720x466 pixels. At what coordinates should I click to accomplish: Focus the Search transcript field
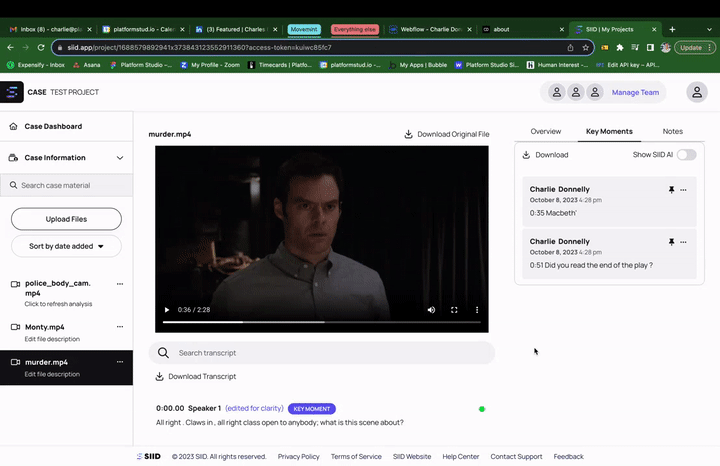tap(321, 353)
